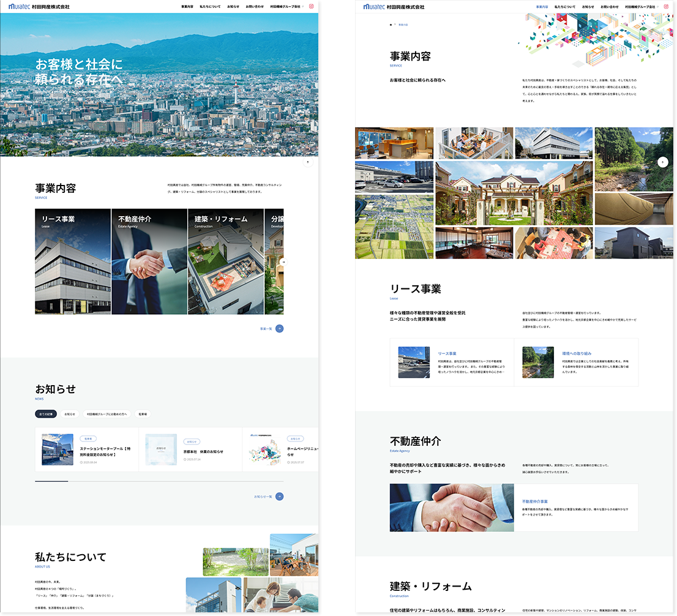
Task: Click the news carousel progress bar
Action: click(x=159, y=481)
